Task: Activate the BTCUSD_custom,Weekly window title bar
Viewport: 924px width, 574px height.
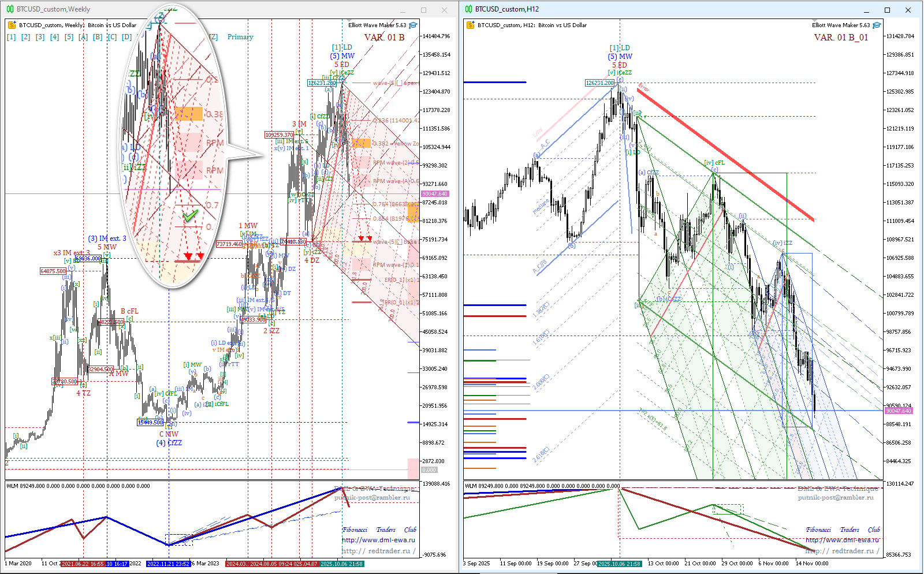Action: [202, 9]
